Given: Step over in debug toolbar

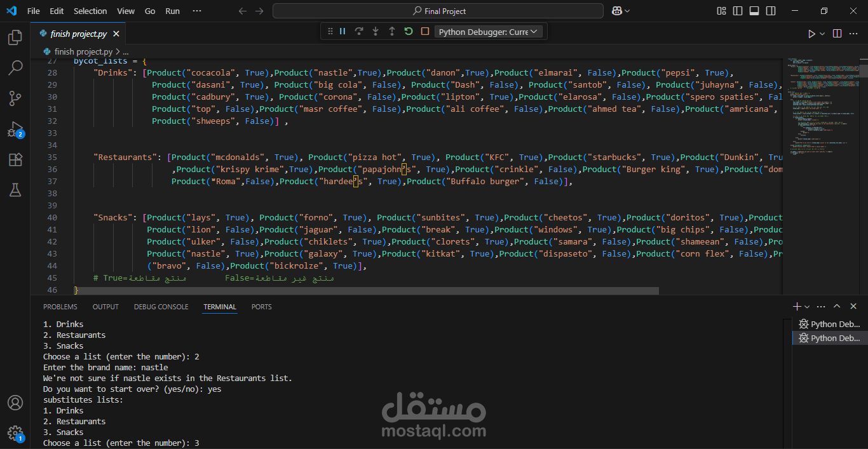Looking at the screenshot, I should pyautogui.click(x=359, y=32).
